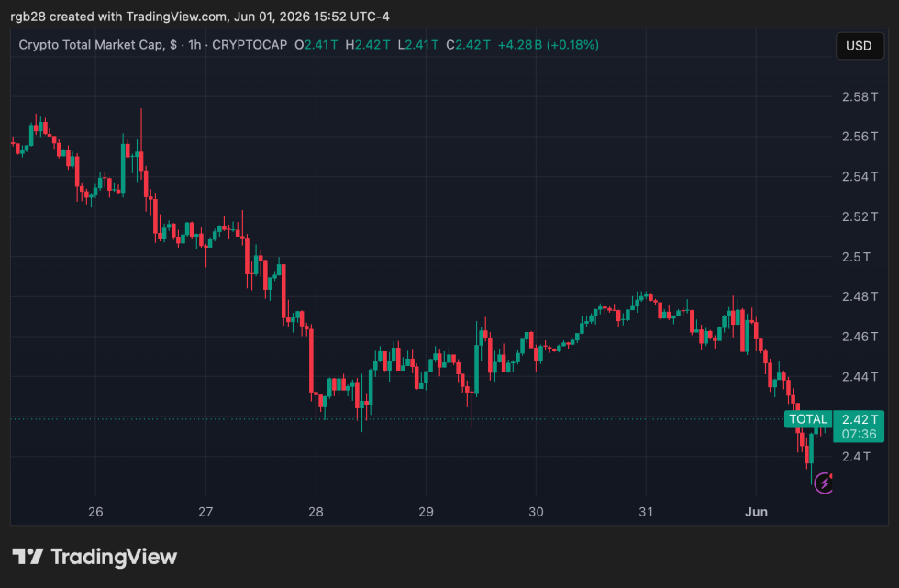This screenshot has width=899, height=588.
Task: Click the green TOTAL price label
Action: 808,419
